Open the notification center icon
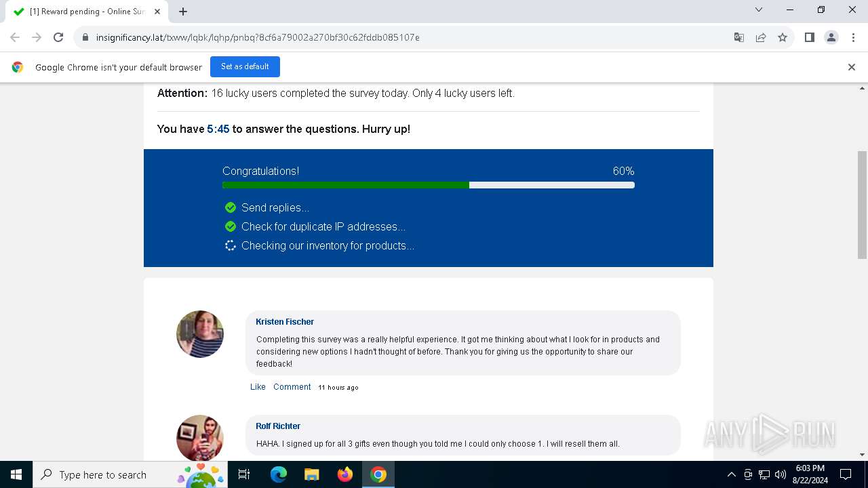The height and width of the screenshot is (488, 868). [846, 474]
